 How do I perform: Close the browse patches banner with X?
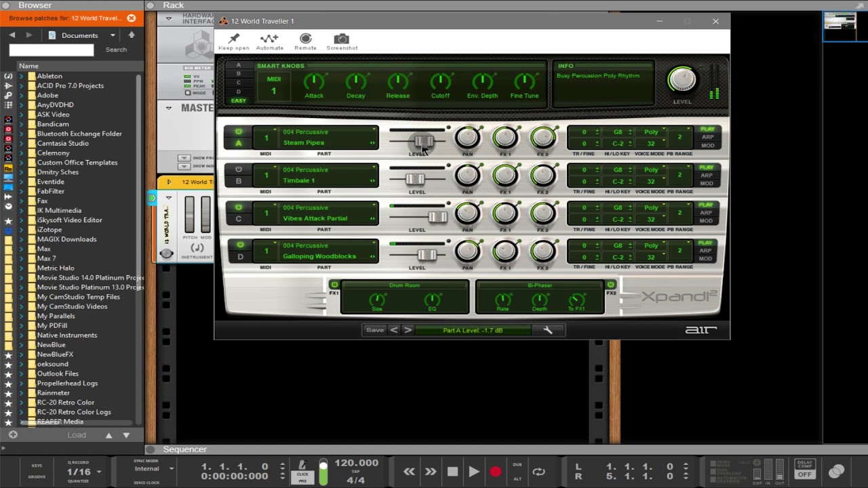click(x=132, y=18)
